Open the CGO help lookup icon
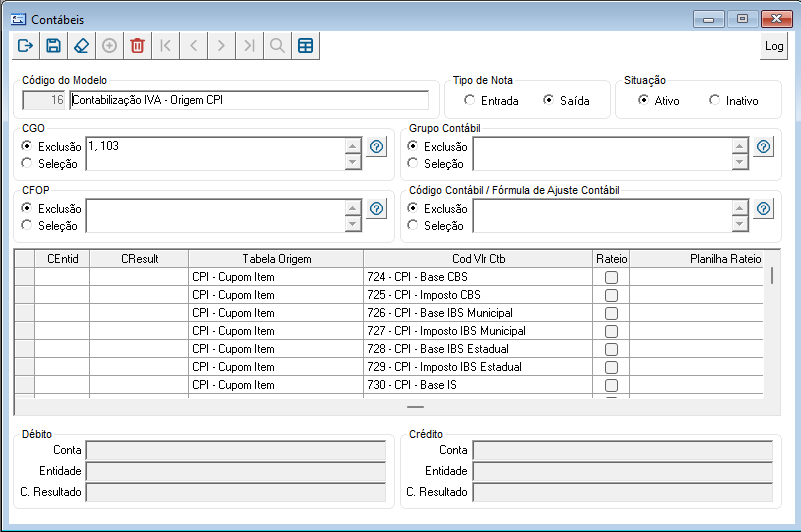Screen dimensions: 801x532 (x=376, y=147)
